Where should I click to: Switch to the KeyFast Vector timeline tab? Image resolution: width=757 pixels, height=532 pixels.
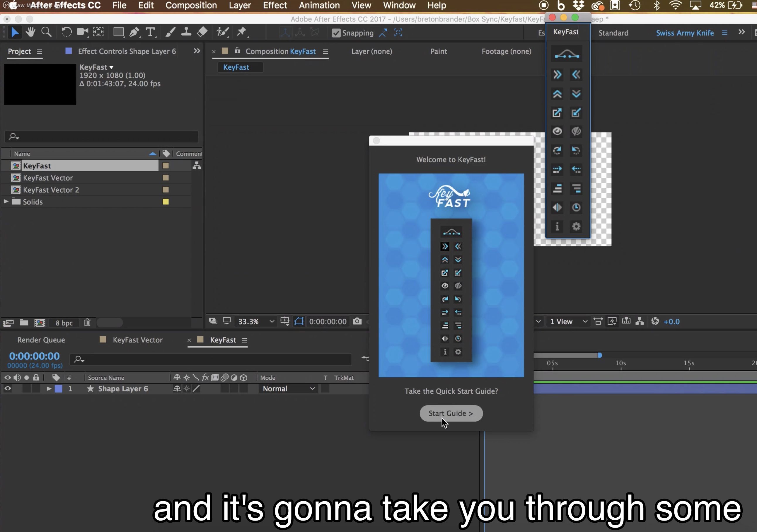[137, 340]
